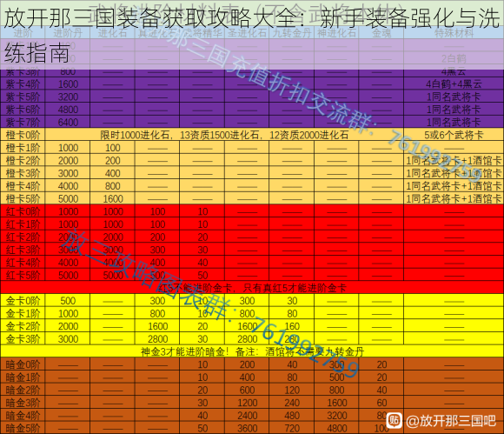Select the 100 进化石 value in 橙卡1阶 row
Viewport: 504px width, 434px height.
pos(113,148)
